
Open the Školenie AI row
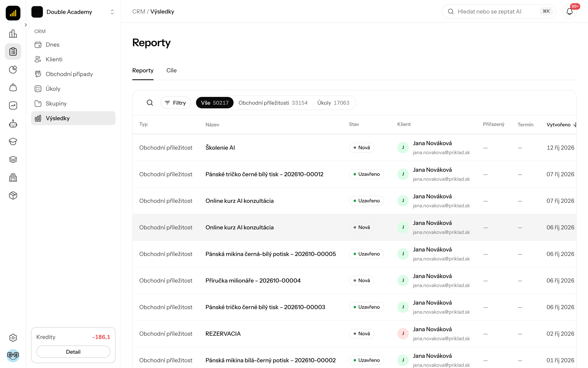(354, 148)
